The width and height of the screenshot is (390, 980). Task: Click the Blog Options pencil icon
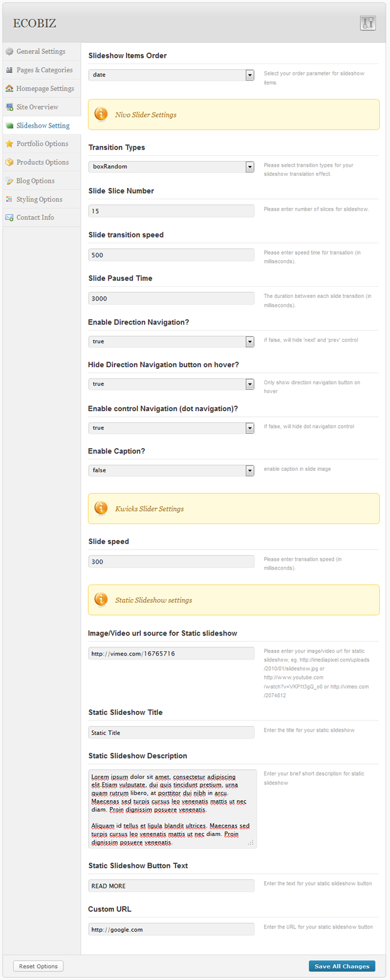(x=9, y=181)
